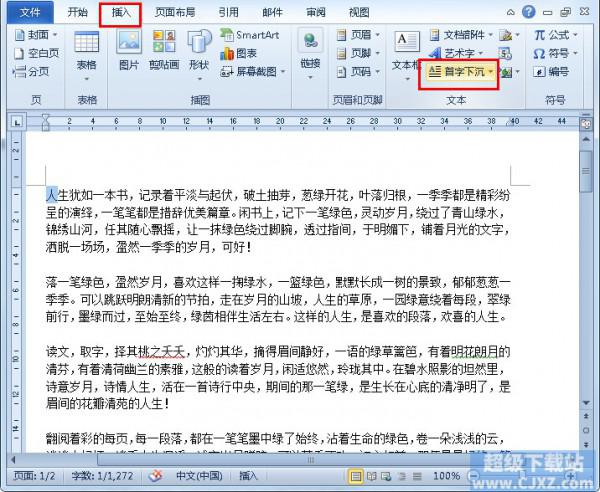Expand the 页眉 dropdown arrow

point(378,35)
